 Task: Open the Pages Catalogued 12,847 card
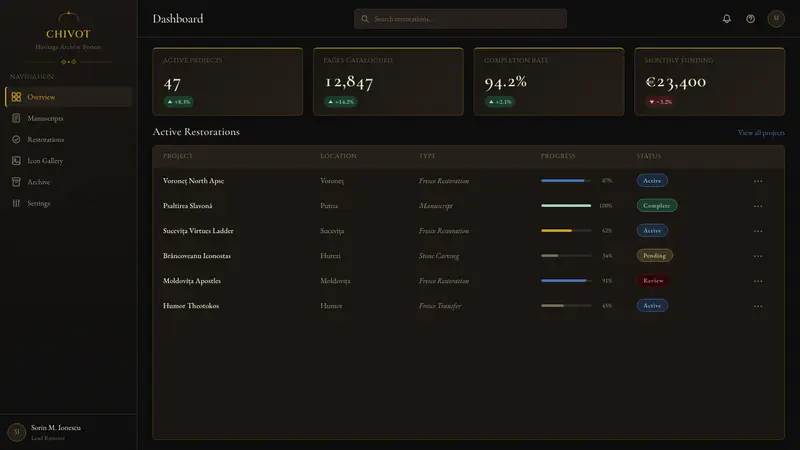[388, 82]
